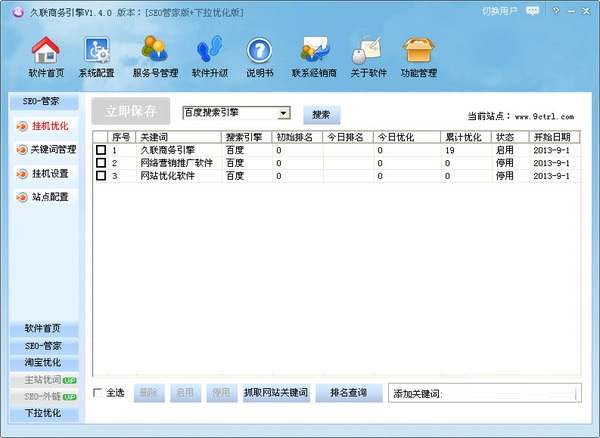Click the SEO-管家 header tab at top of sidebar

coord(44,101)
